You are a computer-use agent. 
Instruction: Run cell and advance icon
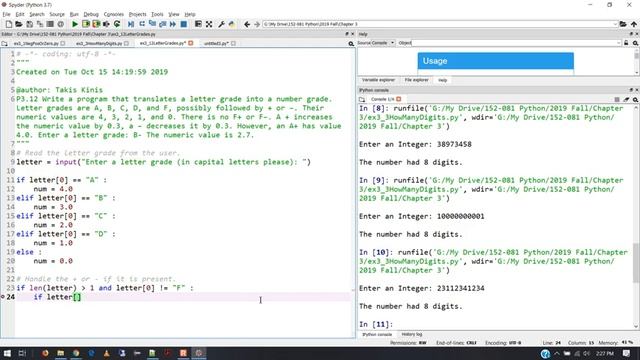coord(96,24)
